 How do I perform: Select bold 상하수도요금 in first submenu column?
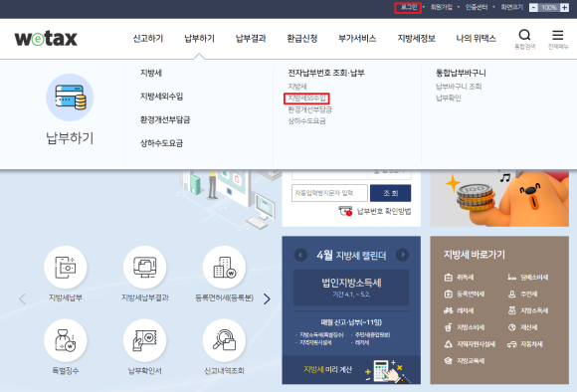161,143
